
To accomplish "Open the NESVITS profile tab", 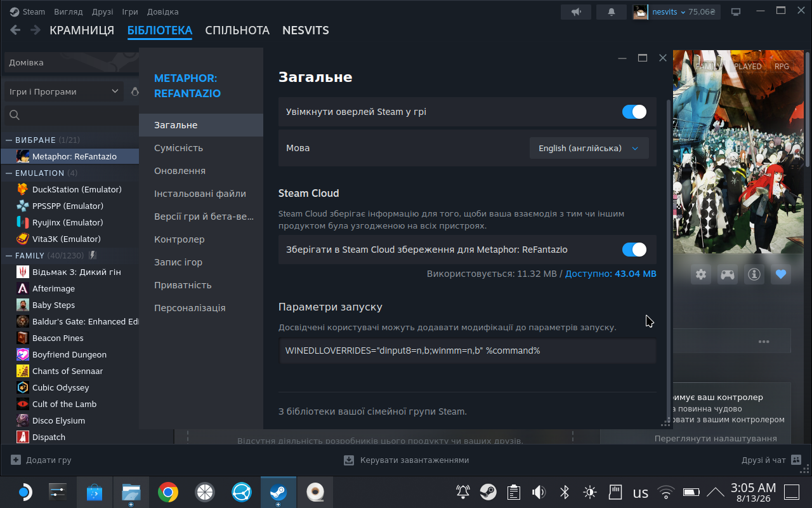I will click(305, 30).
